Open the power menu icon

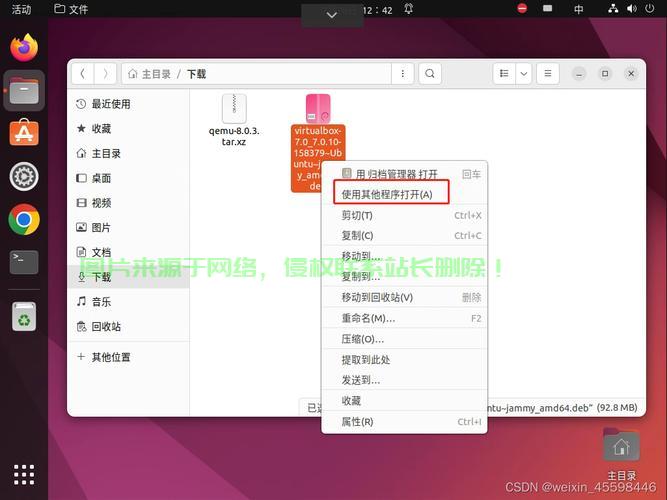point(650,9)
